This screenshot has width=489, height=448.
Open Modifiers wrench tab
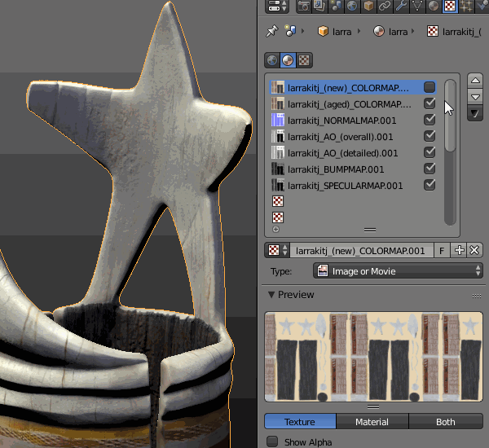point(401,7)
